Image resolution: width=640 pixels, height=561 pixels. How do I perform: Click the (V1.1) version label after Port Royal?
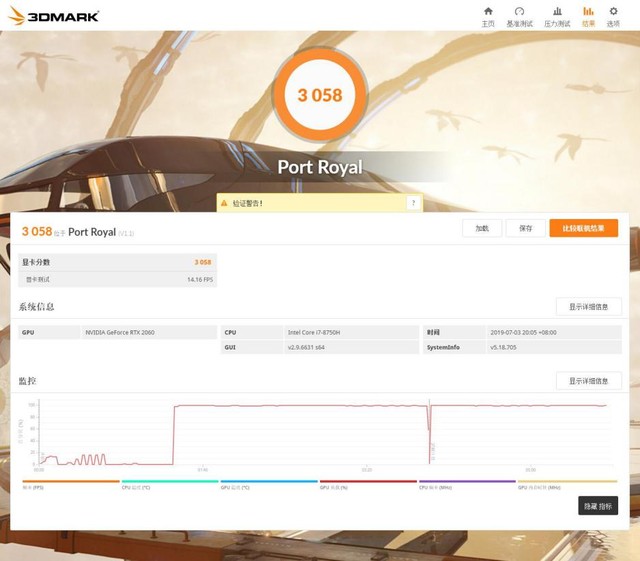[x=126, y=233]
